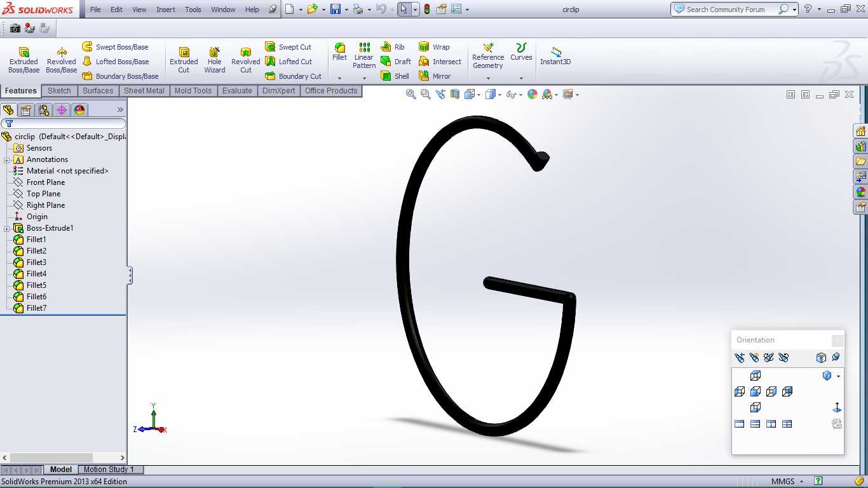Image resolution: width=868 pixels, height=488 pixels.
Task: Click the Shell feature tool
Action: click(x=395, y=76)
